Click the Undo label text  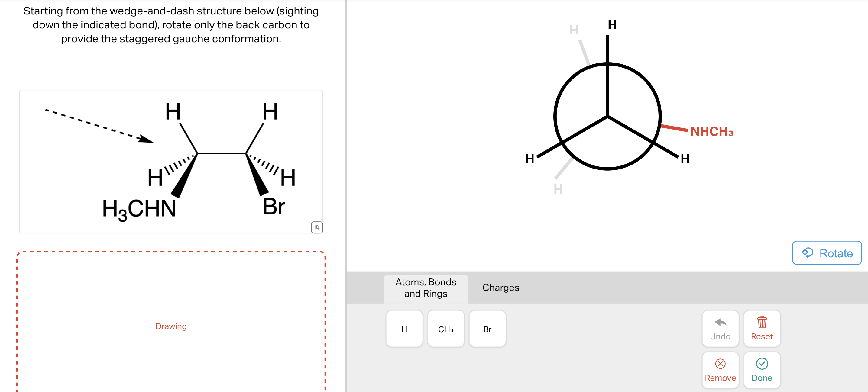tap(720, 336)
